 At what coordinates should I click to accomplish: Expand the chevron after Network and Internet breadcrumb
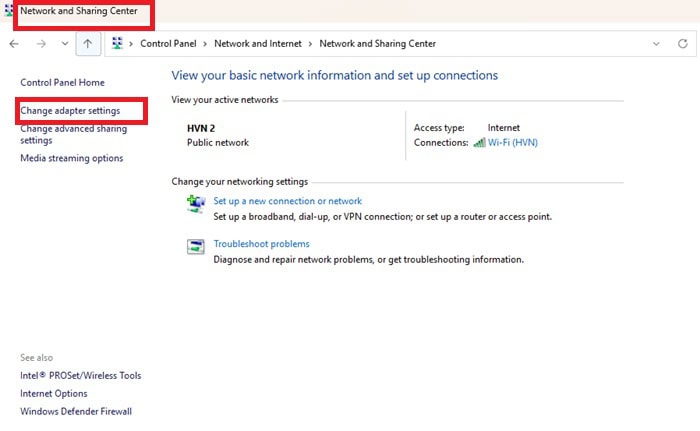pos(311,44)
